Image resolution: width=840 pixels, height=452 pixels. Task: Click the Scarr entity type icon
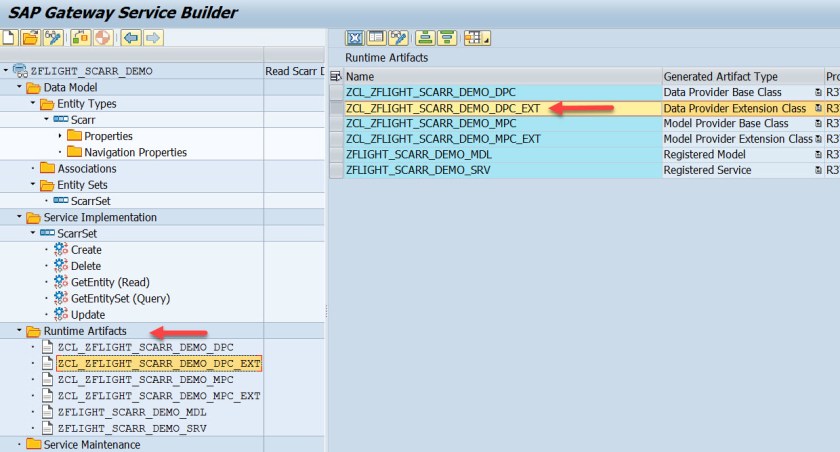point(61,119)
